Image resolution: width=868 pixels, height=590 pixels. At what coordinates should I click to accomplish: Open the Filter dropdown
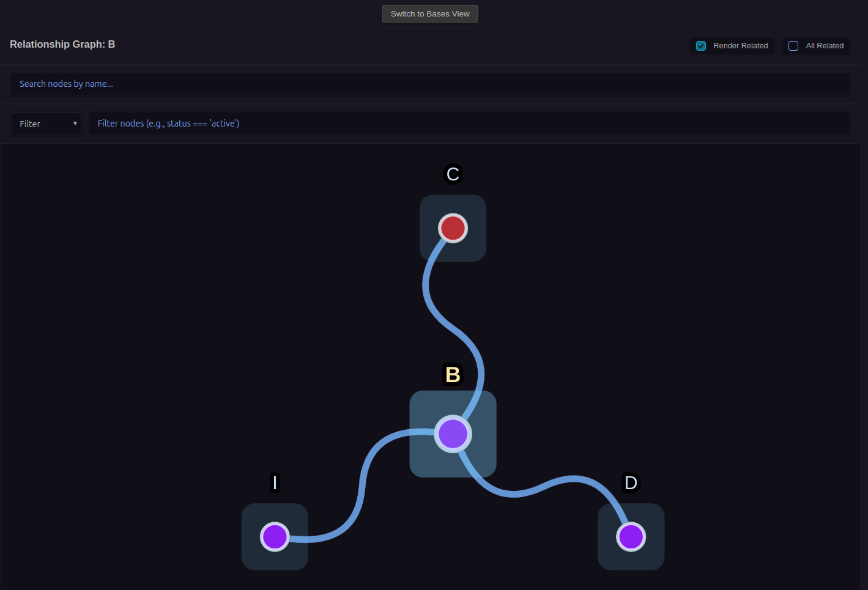pos(46,124)
